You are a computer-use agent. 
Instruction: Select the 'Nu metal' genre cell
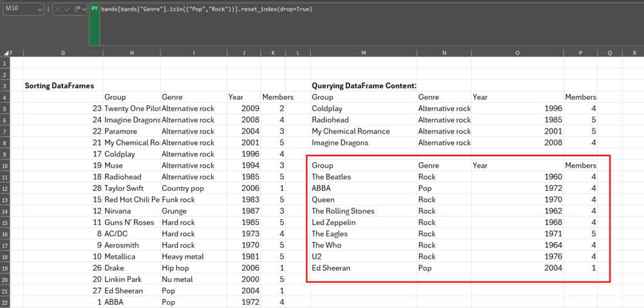(194, 280)
